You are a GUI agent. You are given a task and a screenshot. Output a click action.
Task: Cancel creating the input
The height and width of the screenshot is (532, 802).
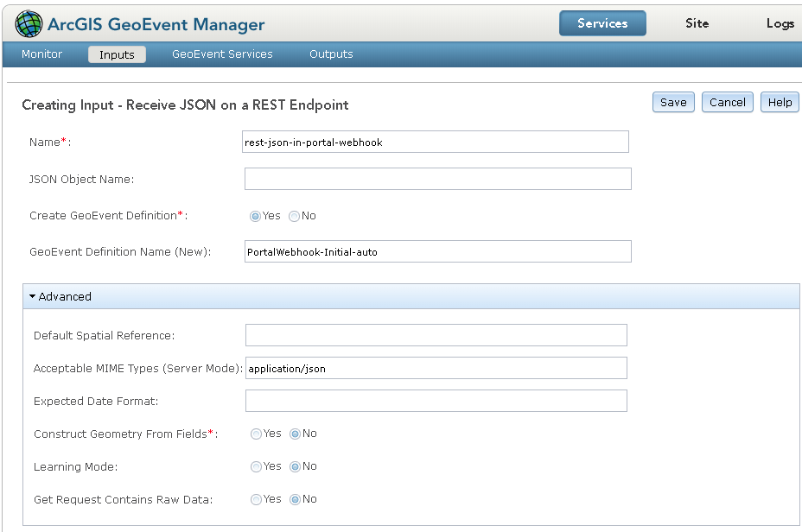728,102
